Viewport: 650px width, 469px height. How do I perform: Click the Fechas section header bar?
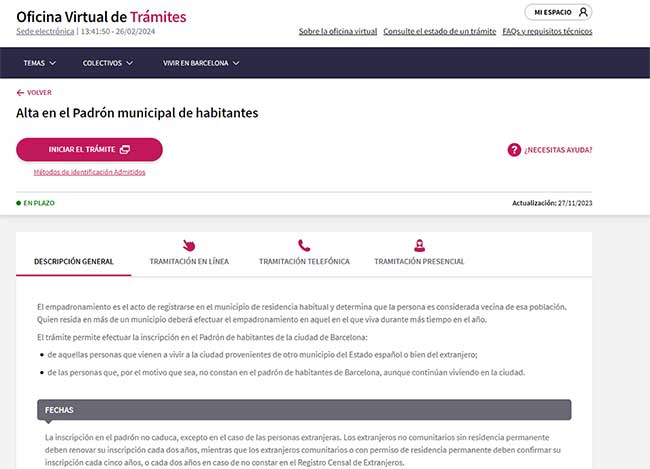[x=304, y=410]
